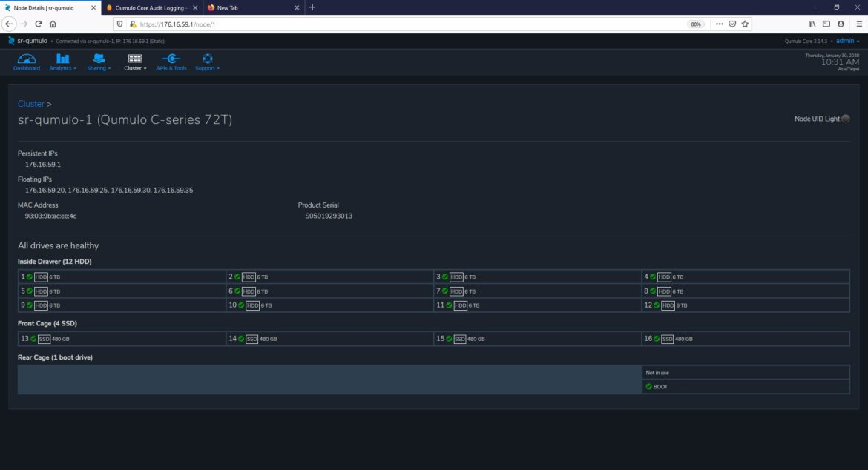Open the Dashboard icon in Qumulo navigation
Image resolution: width=868 pixels, height=470 pixels.
(x=27, y=59)
